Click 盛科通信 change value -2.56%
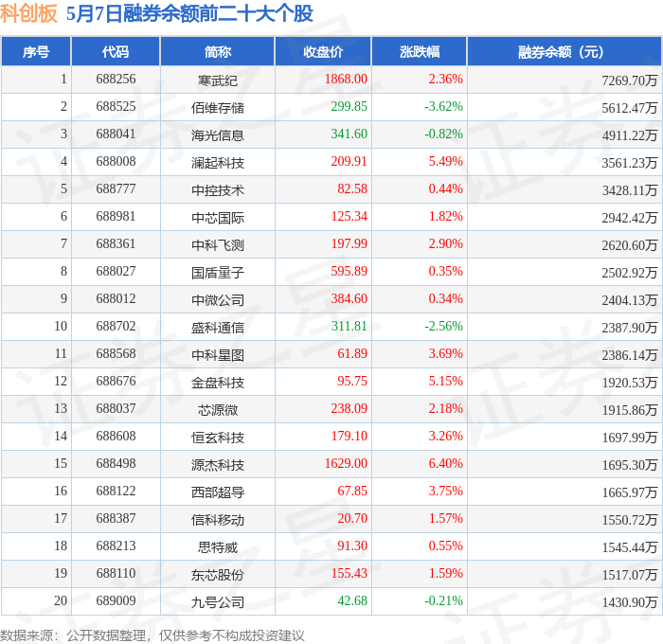The image size is (663, 644). point(443,326)
